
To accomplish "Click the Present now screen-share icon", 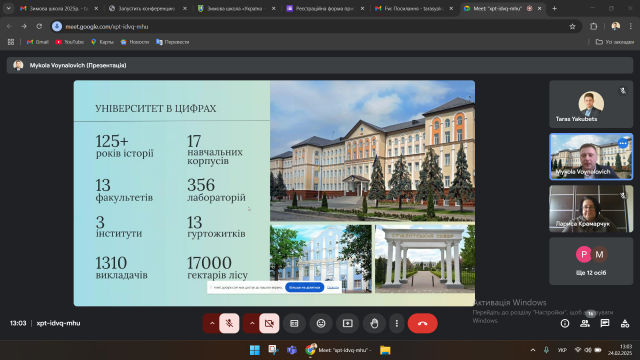I will (x=348, y=323).
